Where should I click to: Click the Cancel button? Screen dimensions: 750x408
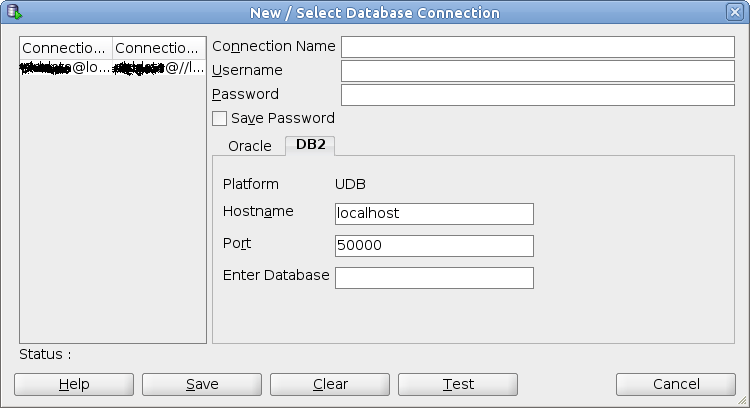(676, 385)
